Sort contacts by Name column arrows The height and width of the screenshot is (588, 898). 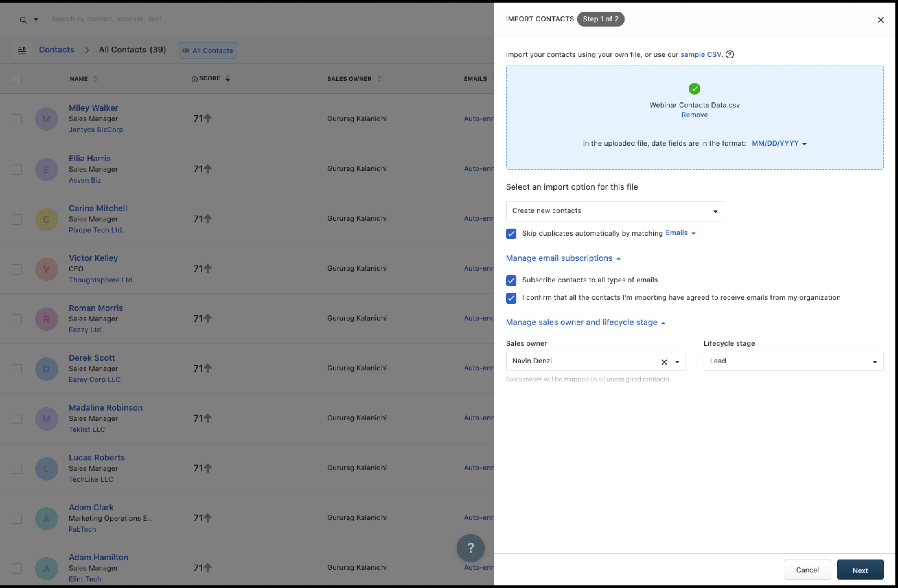pyautogui.click(x=96, y=79)
